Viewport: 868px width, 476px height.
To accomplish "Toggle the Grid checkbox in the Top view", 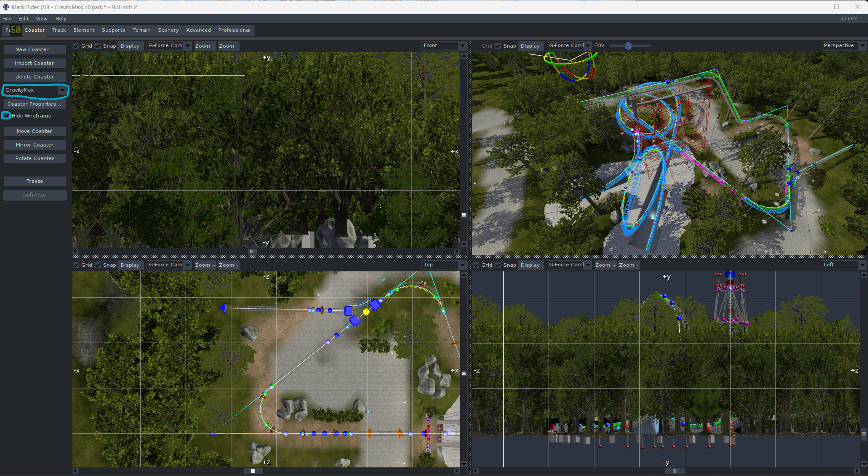I will point(76,265).
